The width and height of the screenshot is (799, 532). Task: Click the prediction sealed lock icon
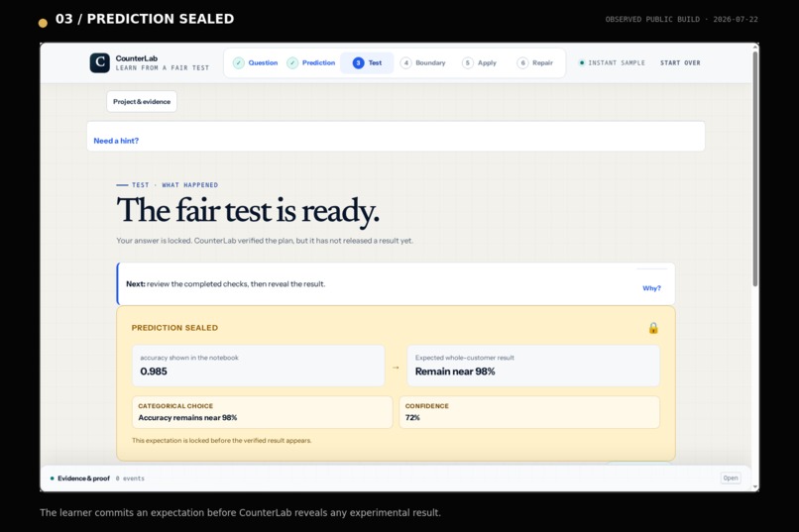[x=653, y=328]
